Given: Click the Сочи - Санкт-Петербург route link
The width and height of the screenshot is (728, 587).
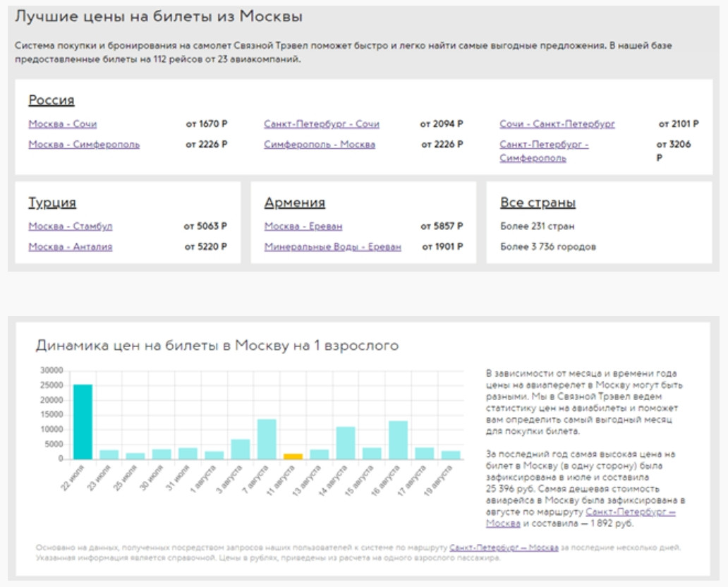Looking at the screenshot, I should [x=557, y=124].
